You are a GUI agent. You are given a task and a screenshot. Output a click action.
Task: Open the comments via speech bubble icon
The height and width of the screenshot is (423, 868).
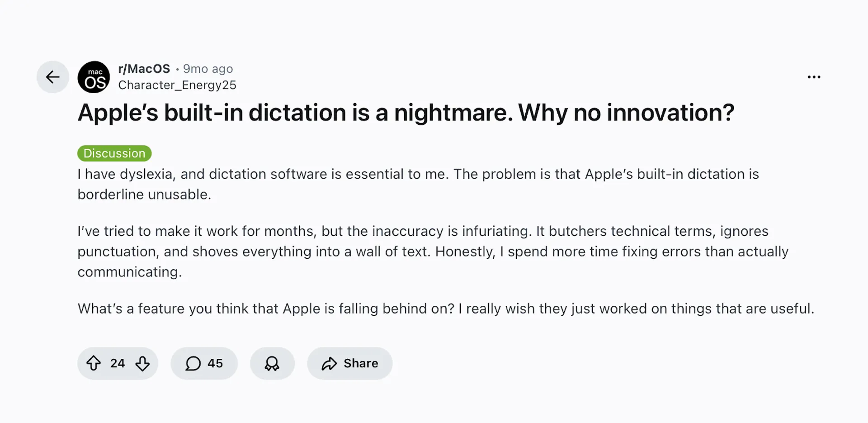click(x=193, y=363)
